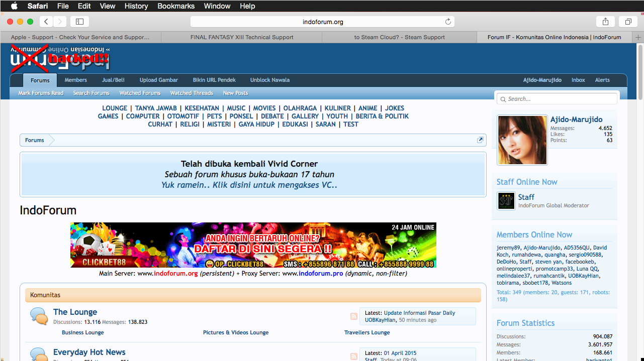Open ANIME category link
The image size is (644, 361).
[x=367, y=108]
